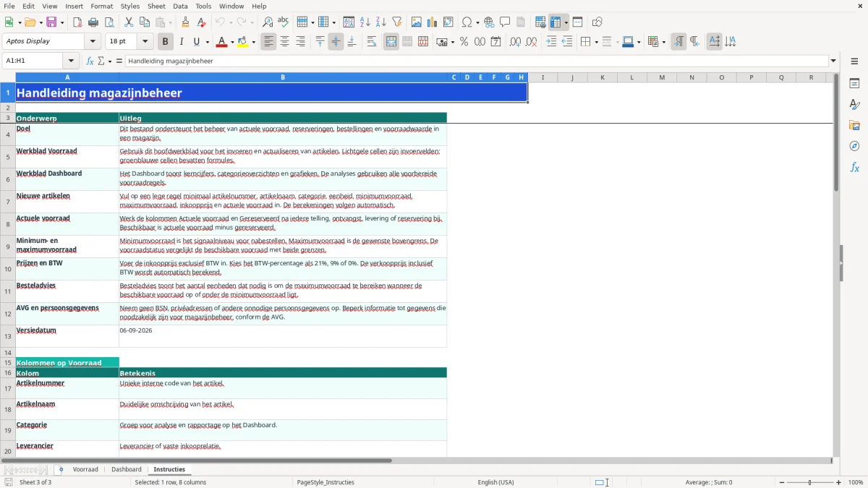868x488 pixels.
Task: Click the zoom slider in status bar
Action: 809,482
